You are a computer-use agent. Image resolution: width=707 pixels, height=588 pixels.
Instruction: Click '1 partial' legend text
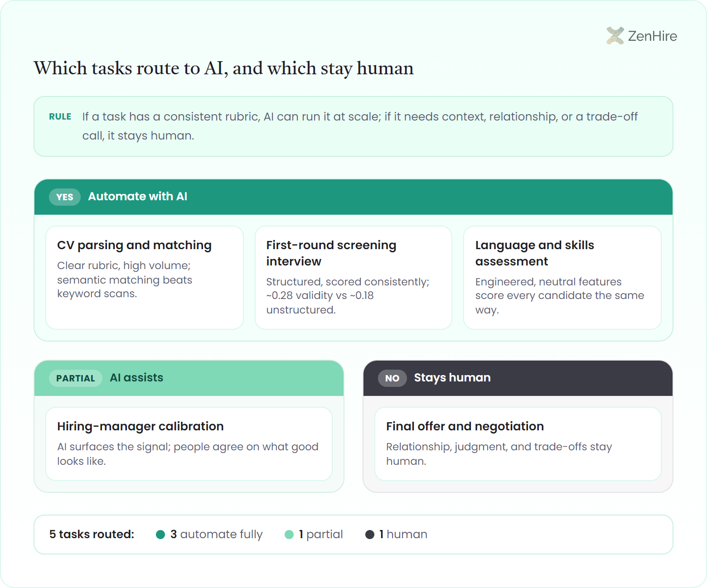[x=321, y=534]
